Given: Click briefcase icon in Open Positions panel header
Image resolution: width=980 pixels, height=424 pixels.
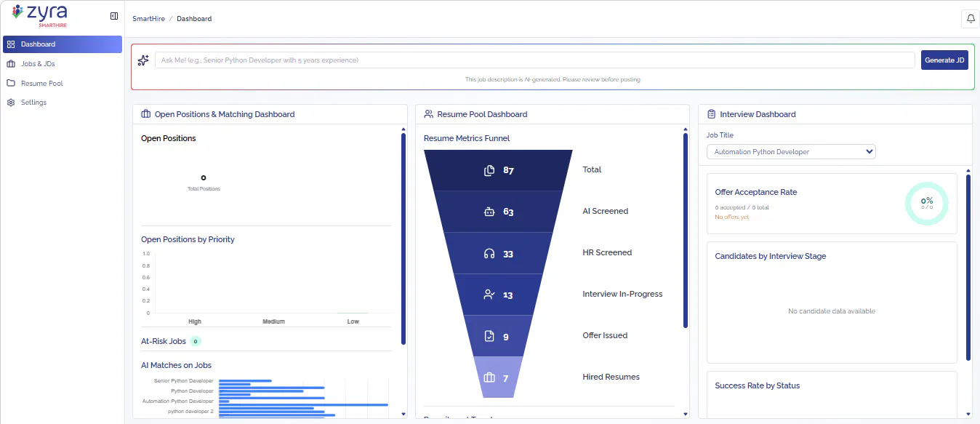Looking at the screenshot, I should point(146,114).
